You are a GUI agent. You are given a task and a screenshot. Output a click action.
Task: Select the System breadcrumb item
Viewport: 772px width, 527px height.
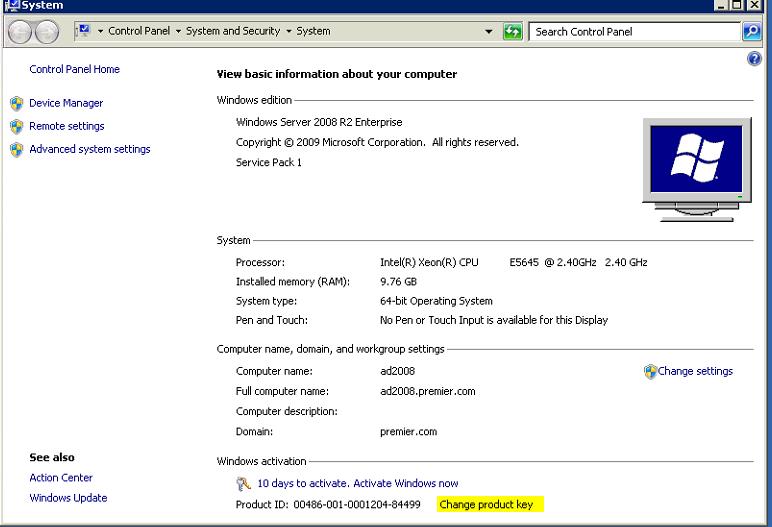[313, 31]
